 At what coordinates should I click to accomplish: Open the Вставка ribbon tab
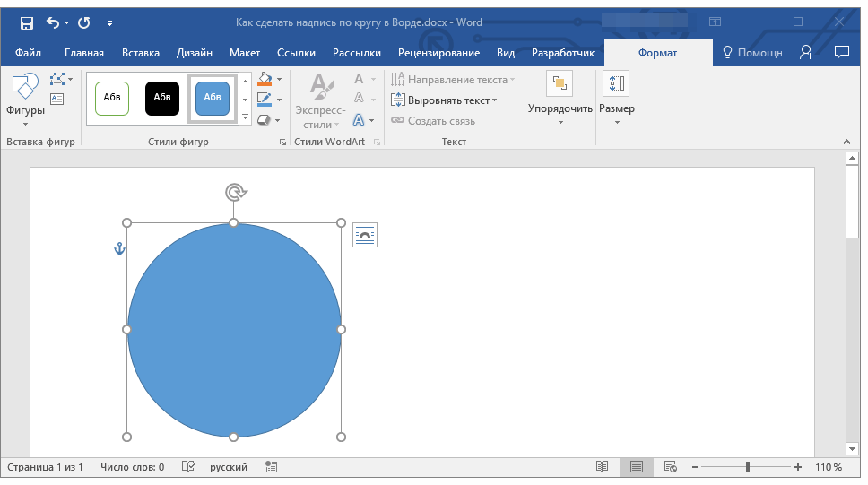(x=141, y=53)
